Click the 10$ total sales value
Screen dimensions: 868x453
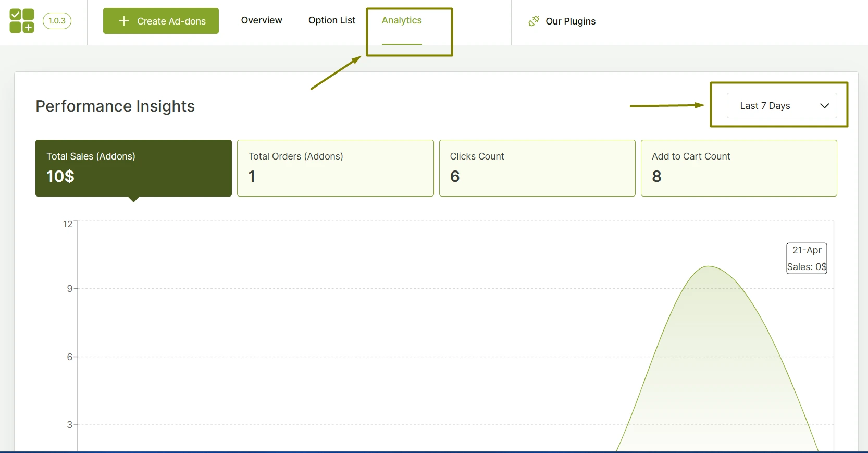point(60,177)
